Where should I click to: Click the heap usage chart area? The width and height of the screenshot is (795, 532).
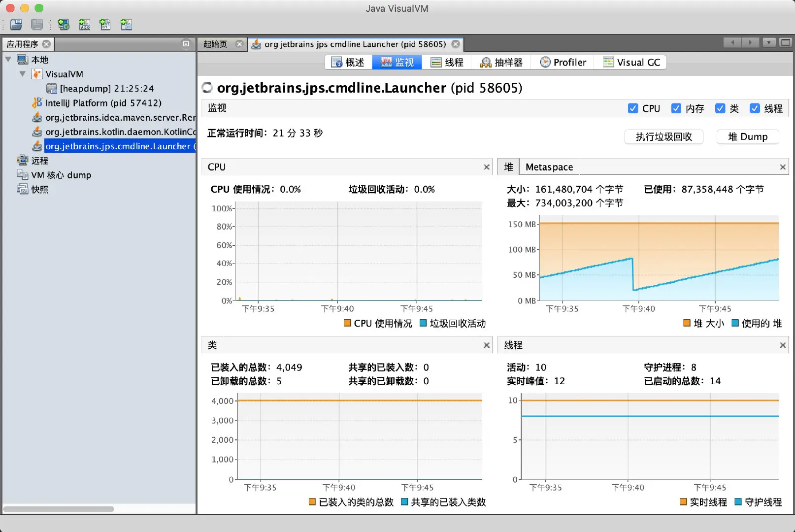tap(659, 258)
